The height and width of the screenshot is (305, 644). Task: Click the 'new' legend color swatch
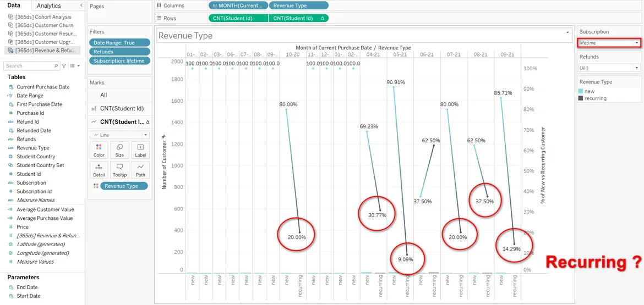(x=581, y=91)
